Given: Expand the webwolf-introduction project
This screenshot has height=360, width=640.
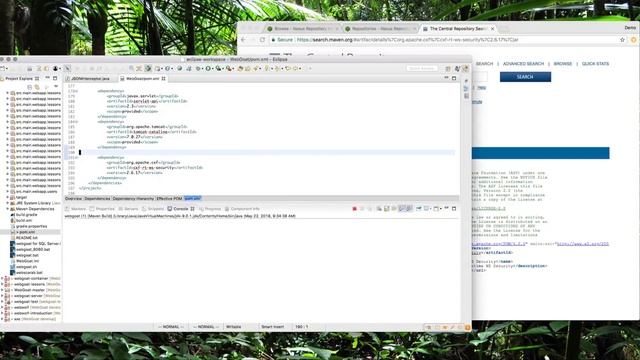Looking at the screenshot, I should pyautogui.click(x=2, y=313).
